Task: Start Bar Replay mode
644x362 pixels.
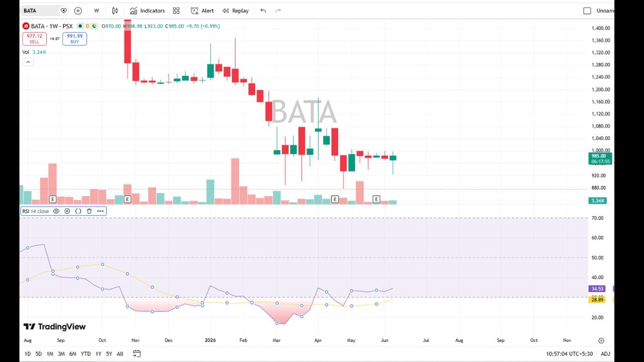Action: (235, 11)
